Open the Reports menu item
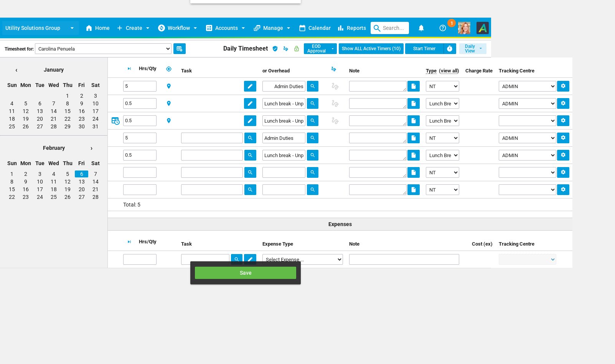615x364 pixels. point(352,28)
